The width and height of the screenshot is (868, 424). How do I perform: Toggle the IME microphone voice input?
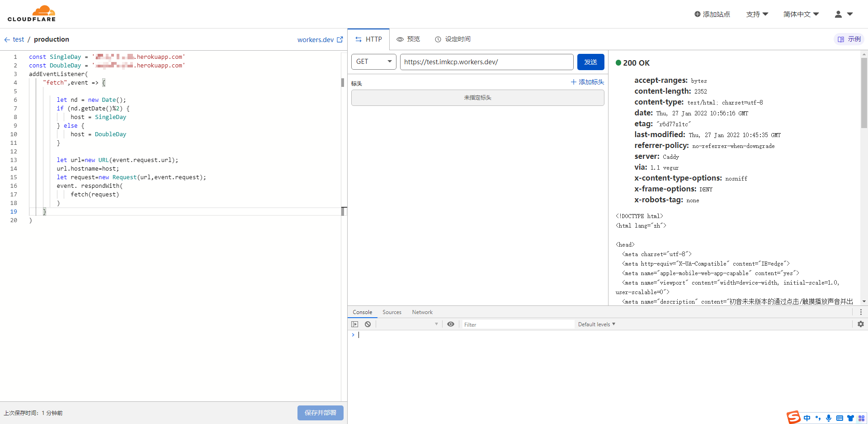pyautogui.click(x=829, y=418)
